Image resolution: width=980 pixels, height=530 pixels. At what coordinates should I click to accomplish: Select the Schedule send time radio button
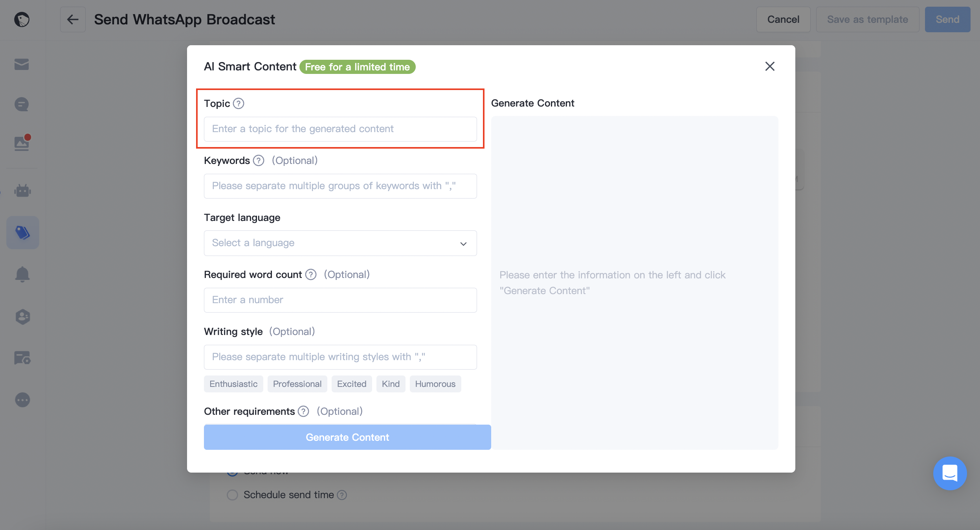coord(233,495)
